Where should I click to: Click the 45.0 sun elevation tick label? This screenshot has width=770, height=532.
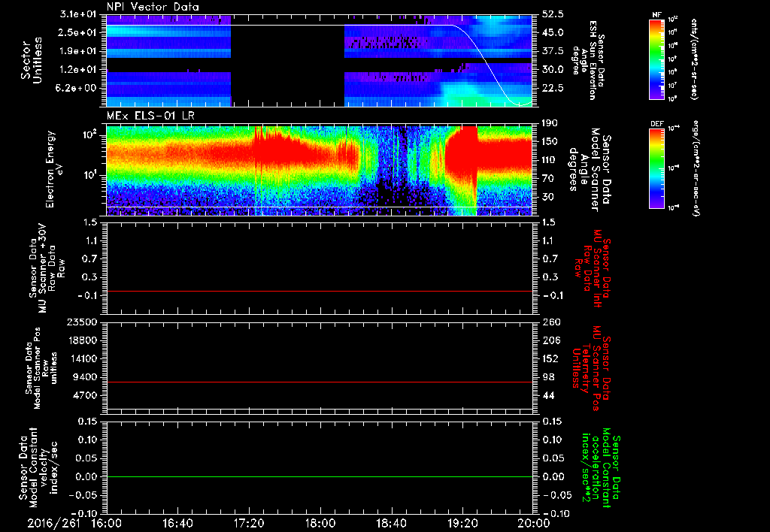click(x=553, y=32)
